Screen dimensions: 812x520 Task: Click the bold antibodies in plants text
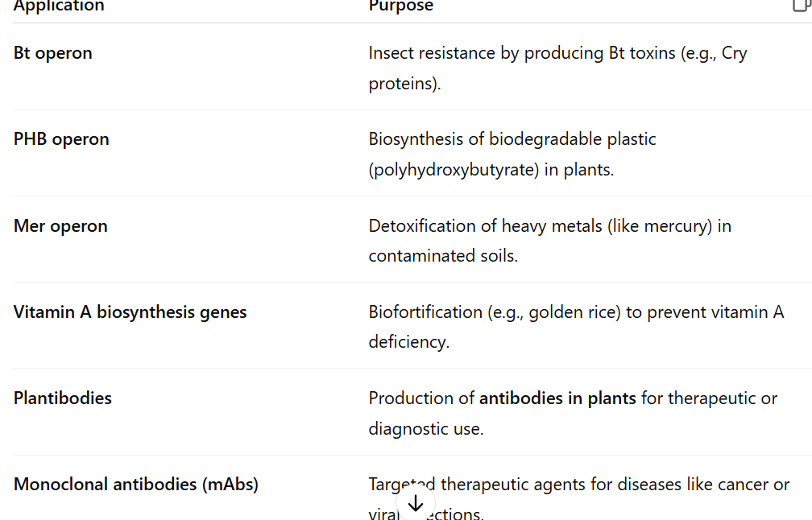557,398
